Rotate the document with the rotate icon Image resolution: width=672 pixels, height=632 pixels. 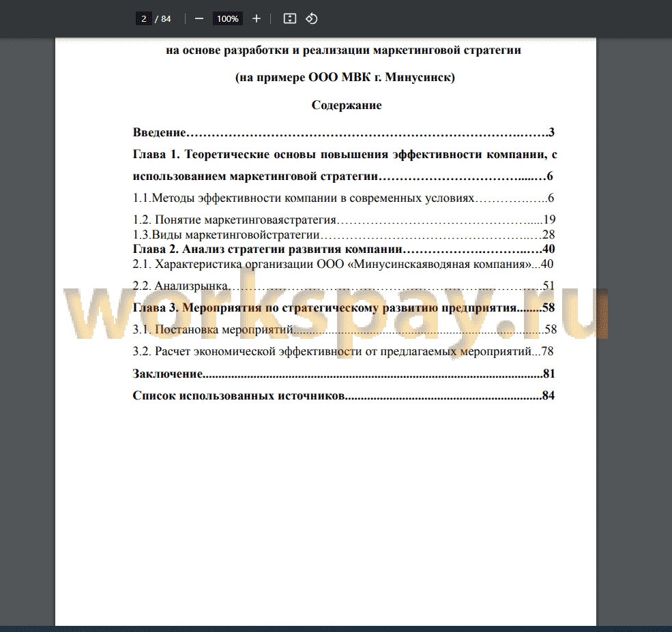[x=312, y=19]
